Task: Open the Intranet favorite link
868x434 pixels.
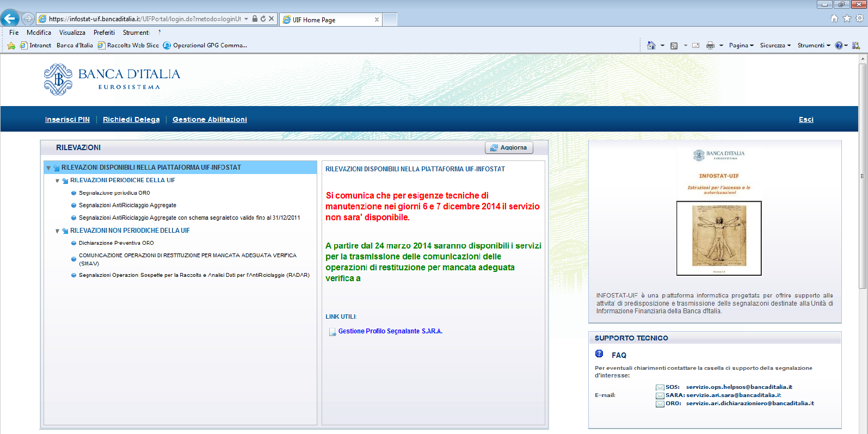Action: [35, 46]
